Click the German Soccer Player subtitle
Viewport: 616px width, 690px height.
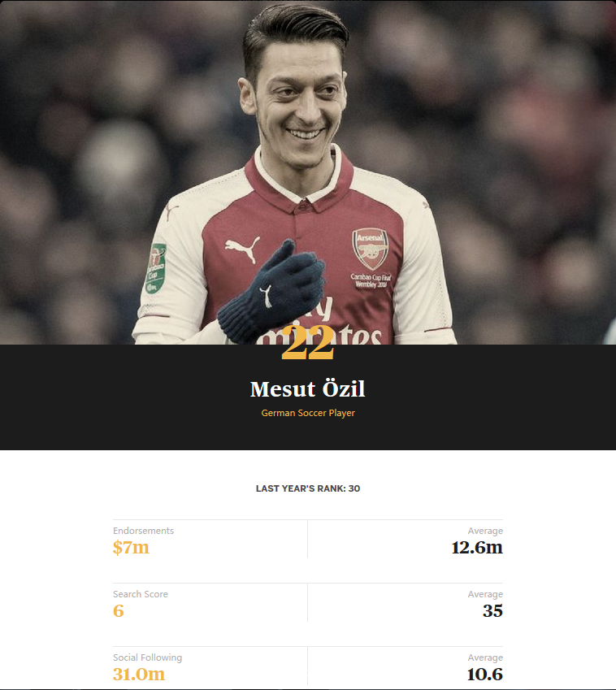(x=307, y=413)
